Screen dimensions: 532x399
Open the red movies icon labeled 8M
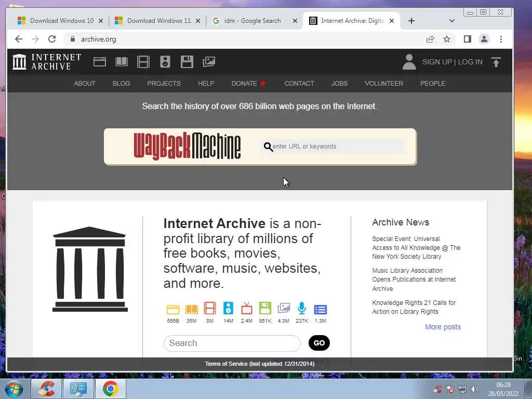[x=210, y=309]
